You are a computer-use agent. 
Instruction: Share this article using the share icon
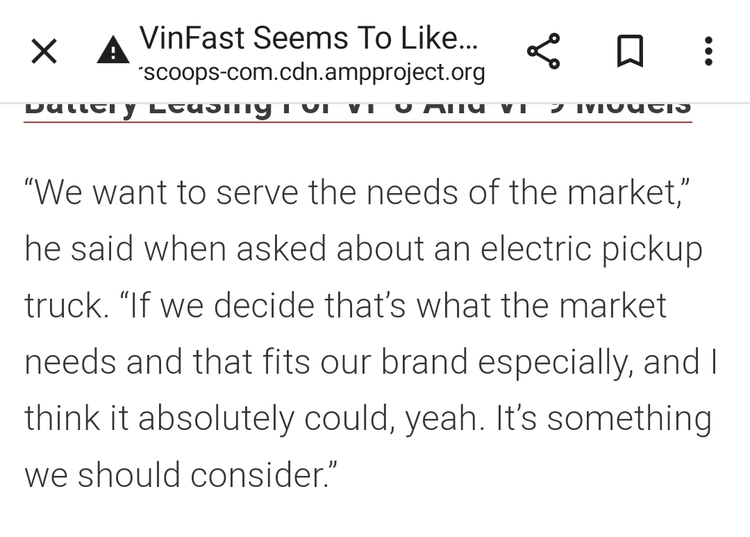(543, 51)
